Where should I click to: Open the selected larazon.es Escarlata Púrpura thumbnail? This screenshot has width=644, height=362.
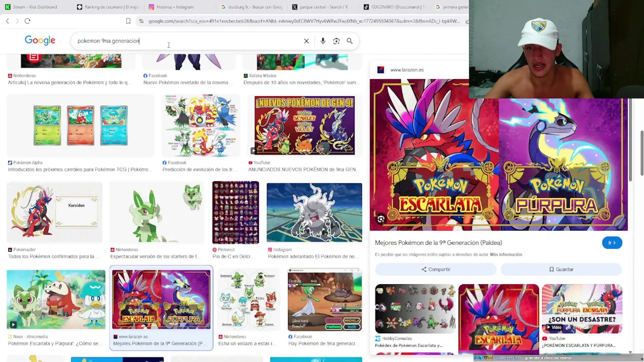[161, 300]
